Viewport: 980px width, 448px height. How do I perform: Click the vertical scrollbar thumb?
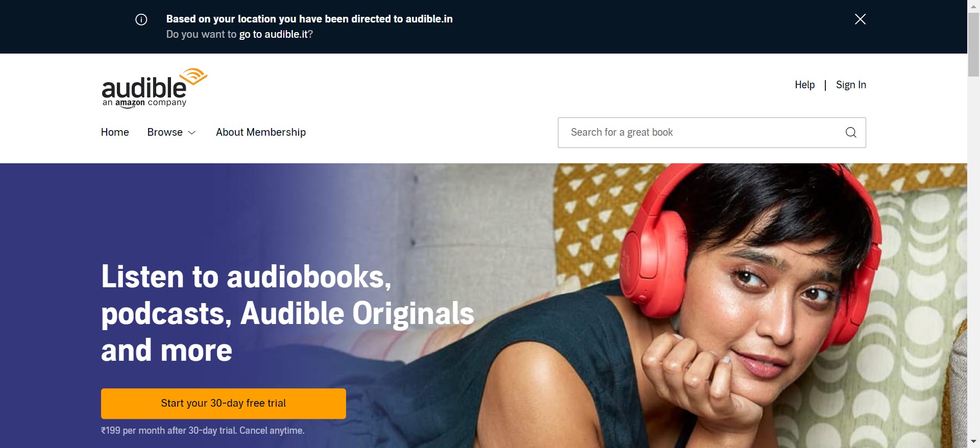pyautogui.click(x=973, y=45)
